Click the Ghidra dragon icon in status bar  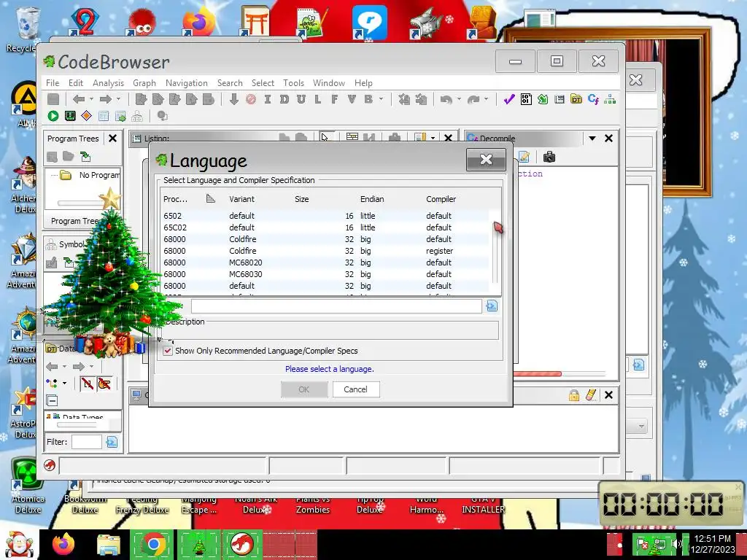point(50,465)
